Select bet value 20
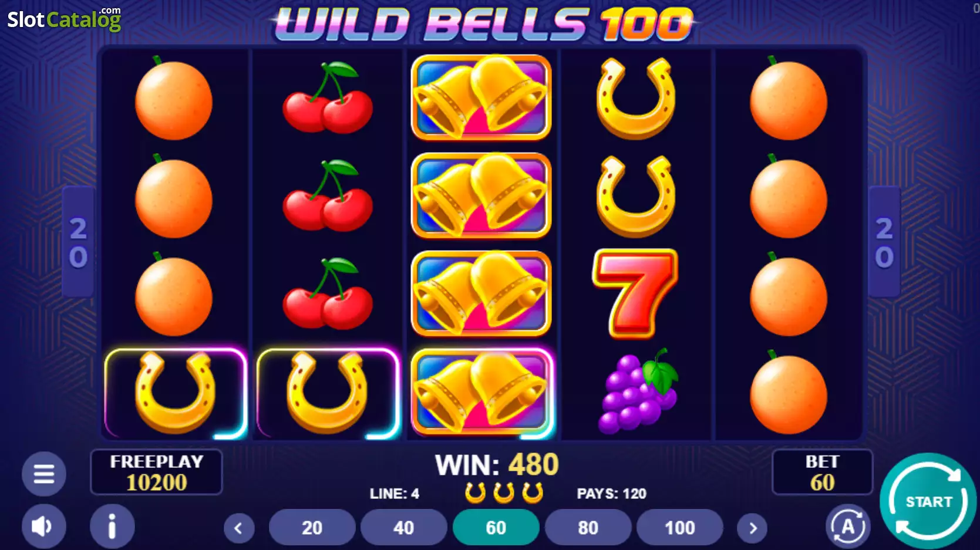This screenshot has width=980, height=550. click(x=312, y=528)
